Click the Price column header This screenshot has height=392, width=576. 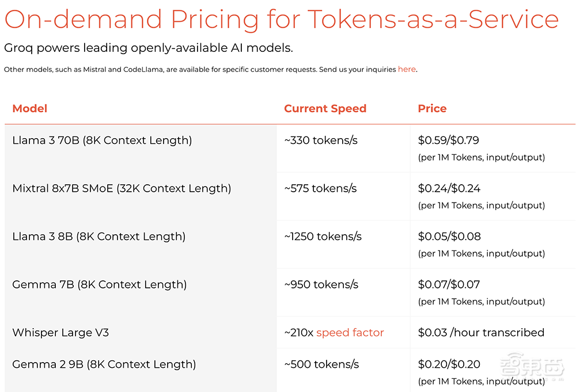432,109
